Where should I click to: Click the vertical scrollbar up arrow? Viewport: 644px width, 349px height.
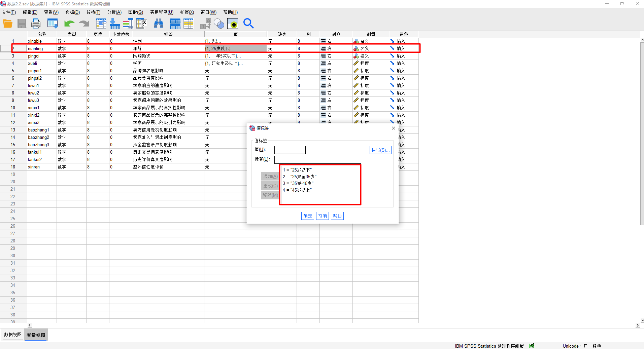click(x=642, y=40)
